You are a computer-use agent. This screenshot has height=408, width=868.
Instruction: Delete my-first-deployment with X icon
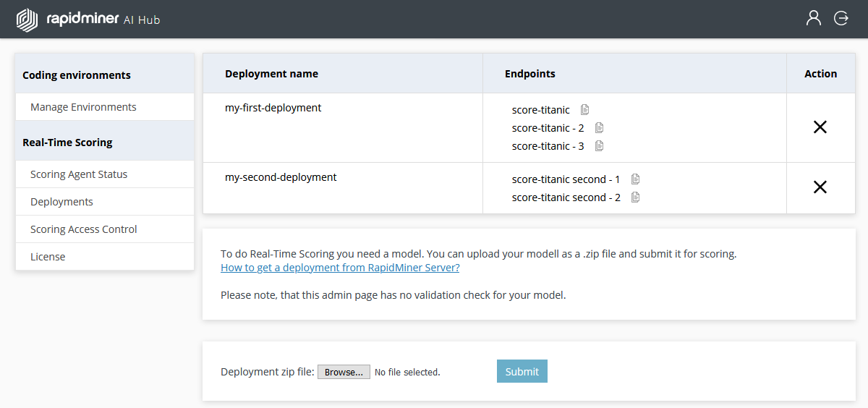pyautogui.click(x=820, y=127)
